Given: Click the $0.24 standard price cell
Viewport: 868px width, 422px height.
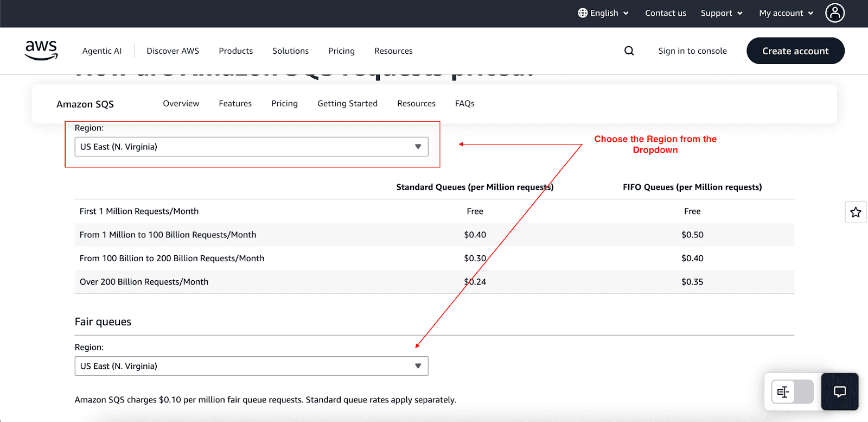Looking at the screenshot, I should [x=475, y=281].
